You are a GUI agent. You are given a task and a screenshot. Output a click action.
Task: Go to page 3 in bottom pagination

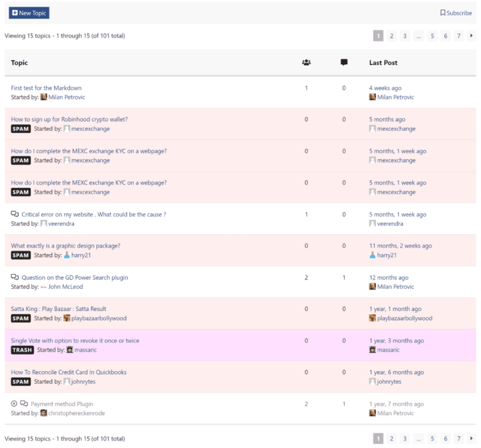point(405,439)
